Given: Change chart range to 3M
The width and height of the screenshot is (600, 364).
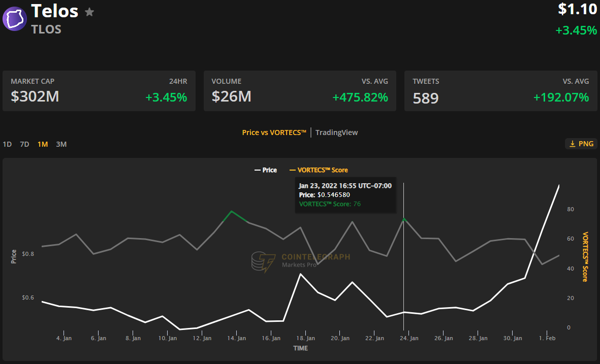Looking at the screenshot, I should tap(61, 144).
